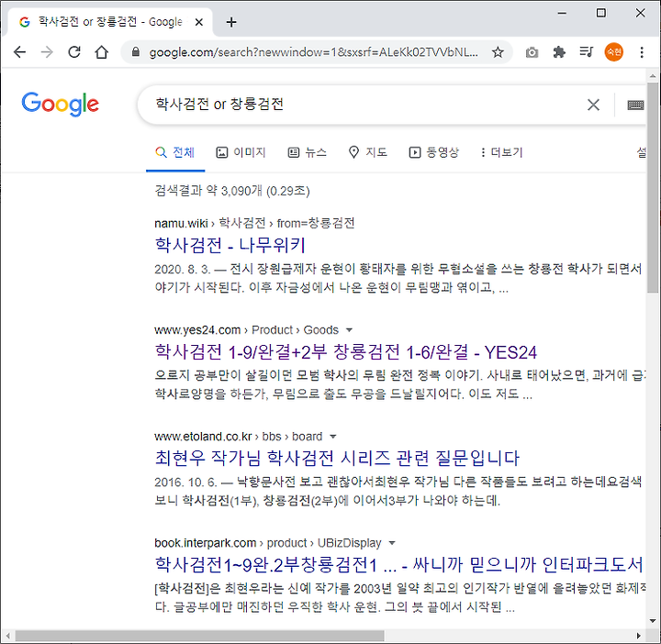The width and height of the screenshot is (661, 644).
Task: Open the Chrome three-dot menu
Action: coord(642,52)
